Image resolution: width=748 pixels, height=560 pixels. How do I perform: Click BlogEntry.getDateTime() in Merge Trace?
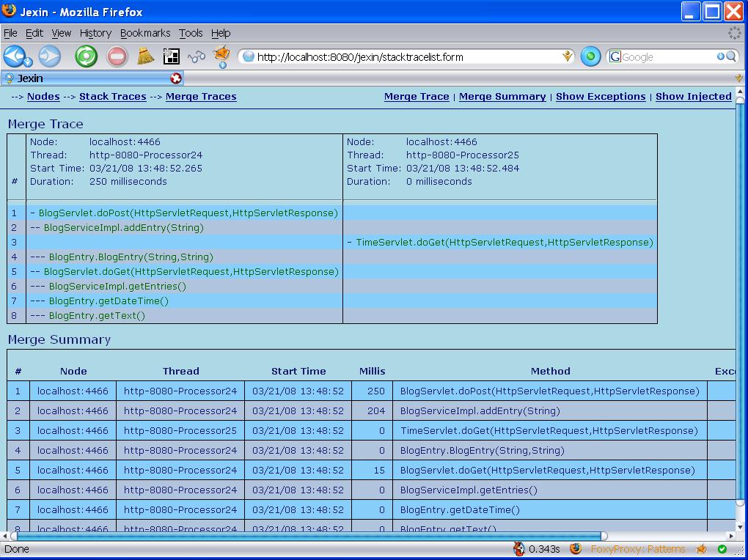click(109, 301)
